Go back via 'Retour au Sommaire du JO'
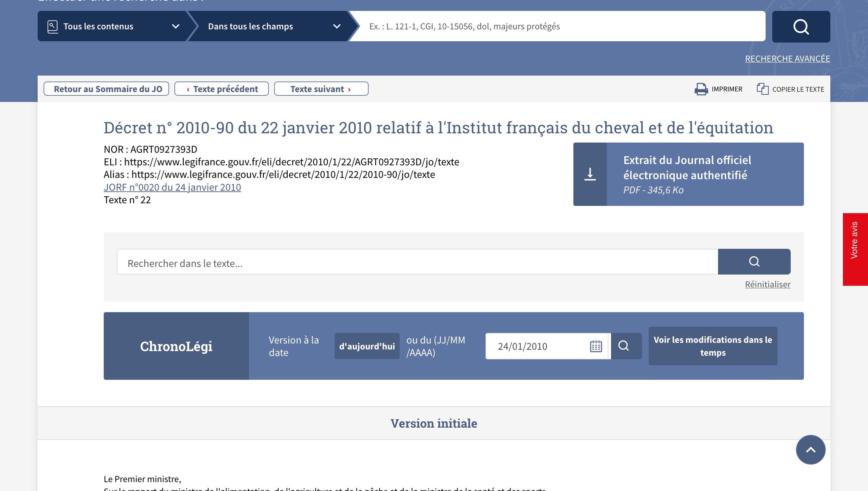This screenshot has height=491, width=868. (x=106, y=89)
